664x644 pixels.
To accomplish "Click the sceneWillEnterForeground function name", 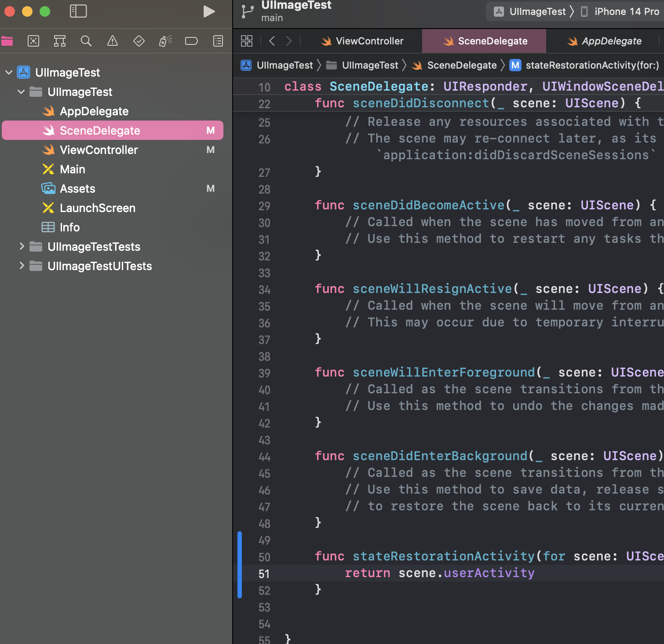I will click(444, 372).
